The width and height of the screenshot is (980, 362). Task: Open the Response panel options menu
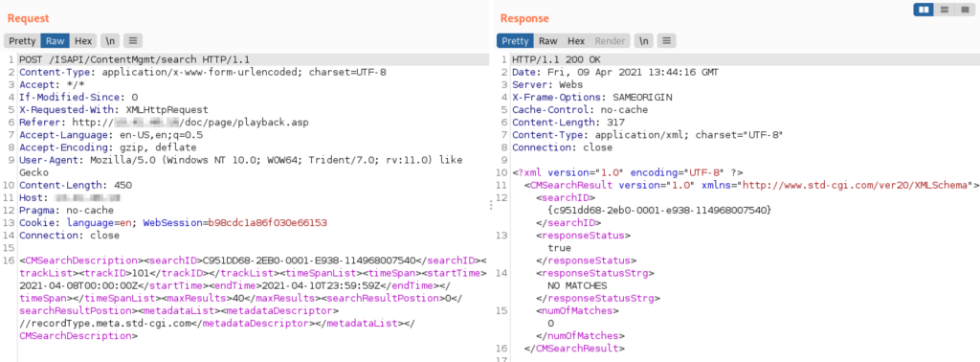click(666, 41)
